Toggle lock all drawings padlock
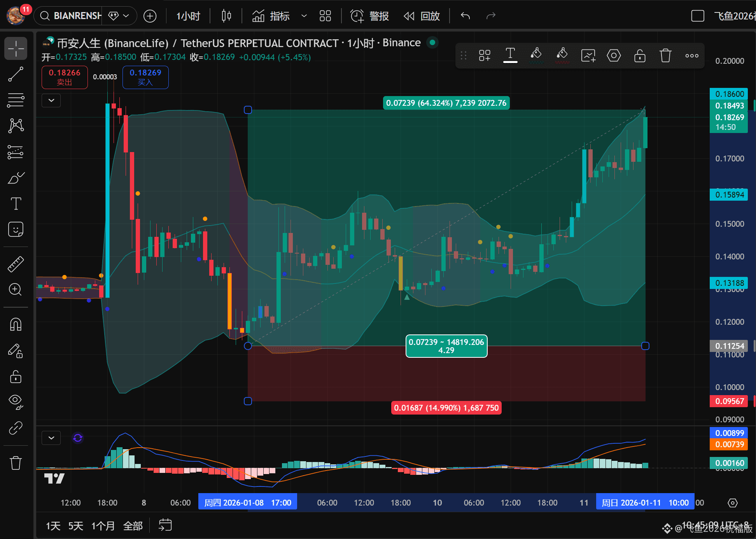Viewport: 756px width, 539px height. pos(16,376)
